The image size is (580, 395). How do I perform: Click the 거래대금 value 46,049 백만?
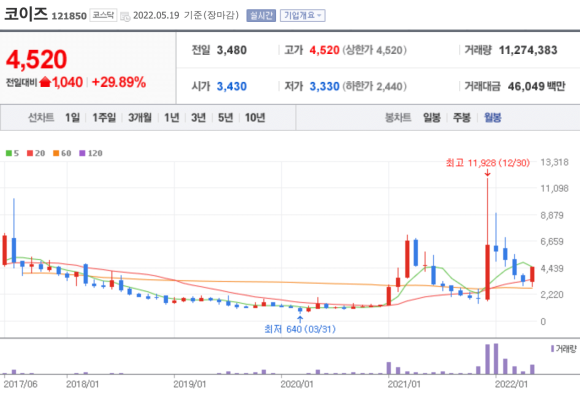(x=536, y=86)
